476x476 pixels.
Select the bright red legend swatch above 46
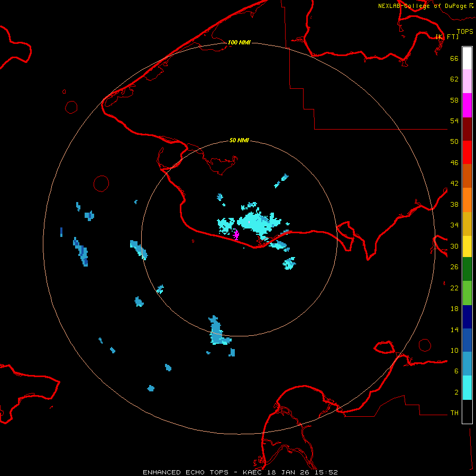tap(467, 152)
